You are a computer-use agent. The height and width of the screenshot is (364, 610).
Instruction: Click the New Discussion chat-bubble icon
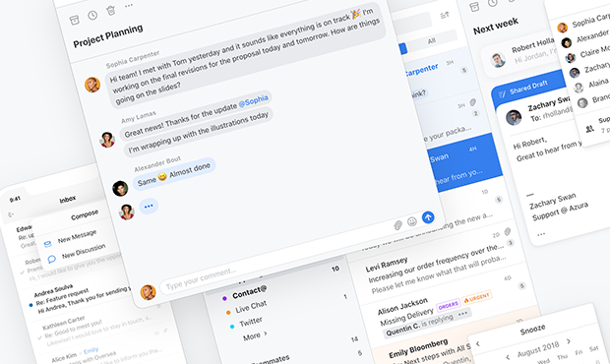point(52,259)
